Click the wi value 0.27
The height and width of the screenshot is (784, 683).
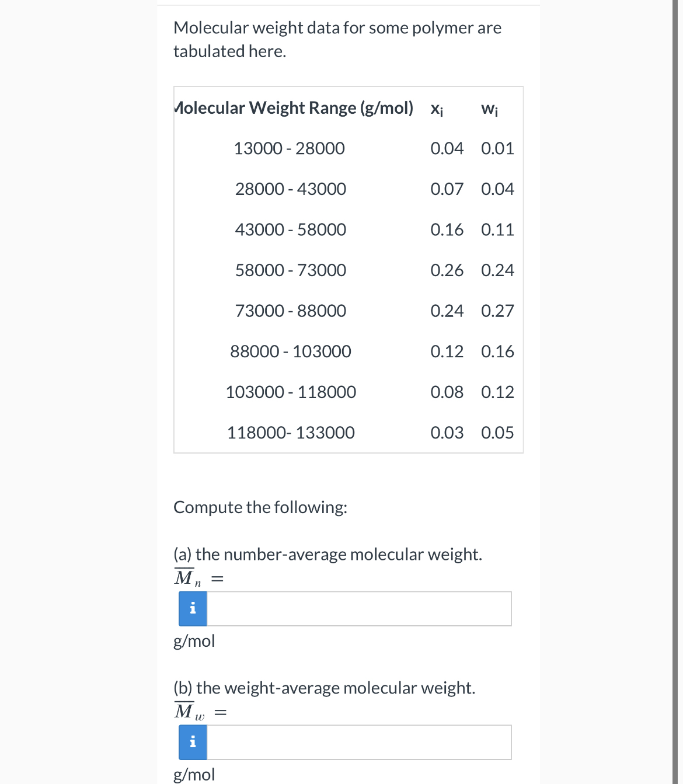click(497, 311)
